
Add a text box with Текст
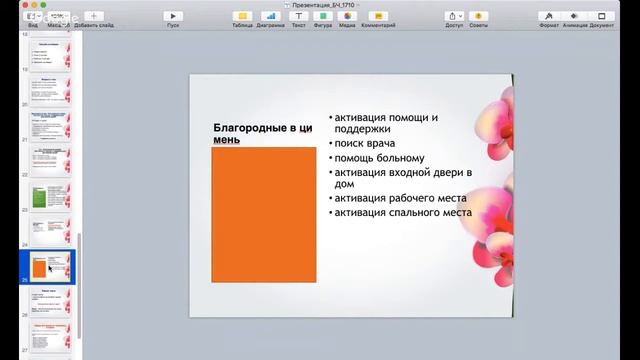click(x=298, y=16)
